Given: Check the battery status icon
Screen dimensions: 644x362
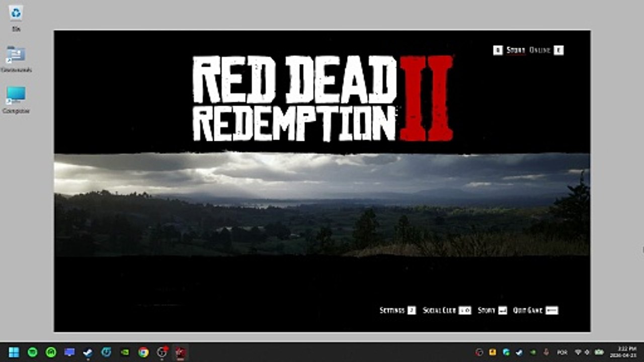Looking at the screenshot, I should click(x=599, y=352).
